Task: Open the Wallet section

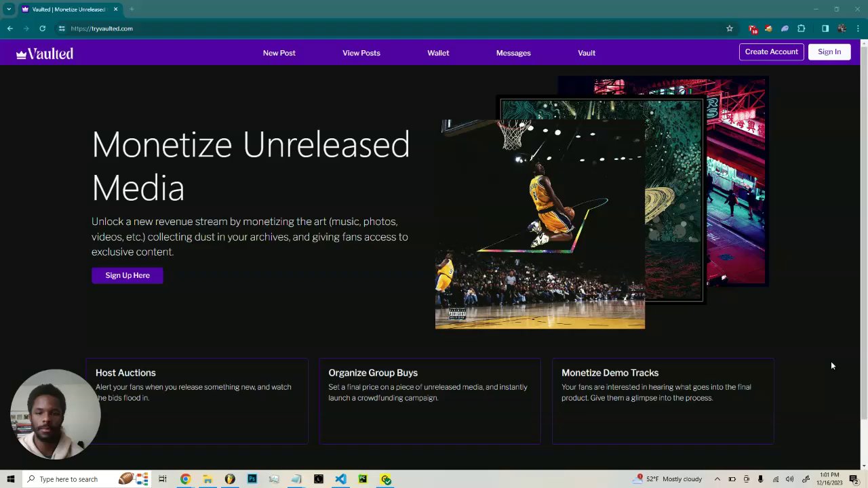Action: coord(438,53)
